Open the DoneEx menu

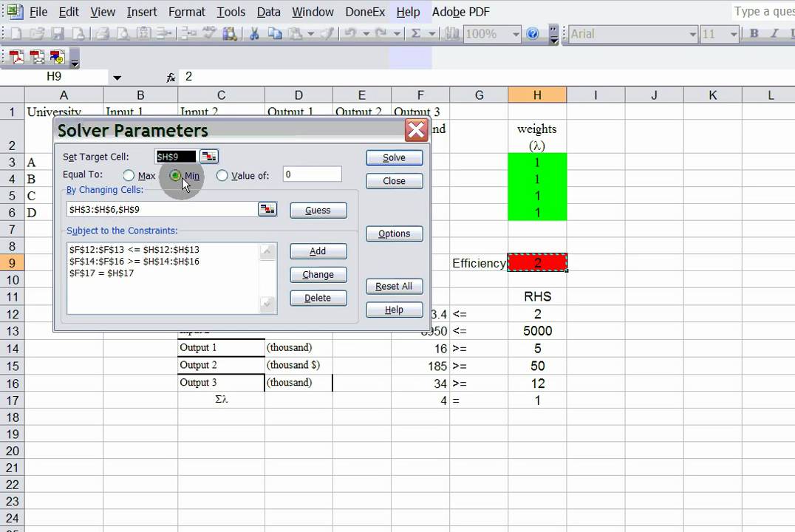(x=365, y=12)
